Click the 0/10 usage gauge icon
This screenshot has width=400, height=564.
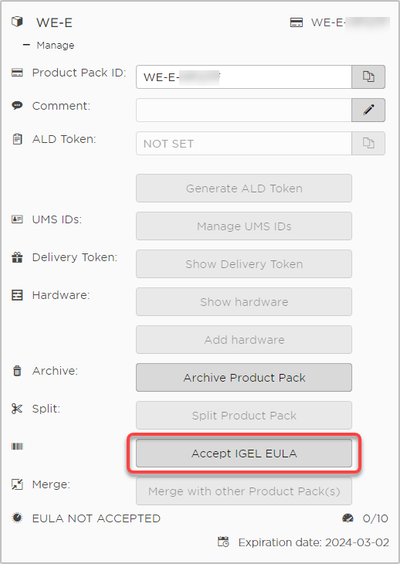348,518
